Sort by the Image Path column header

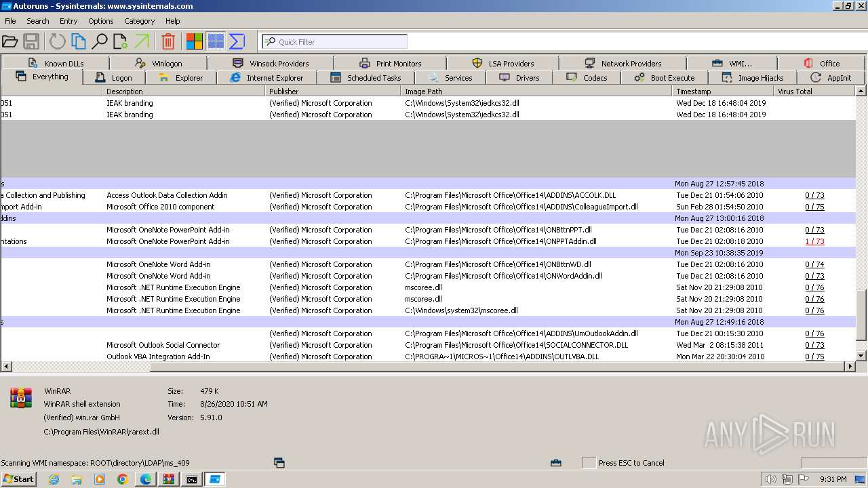tap(536, 91)
